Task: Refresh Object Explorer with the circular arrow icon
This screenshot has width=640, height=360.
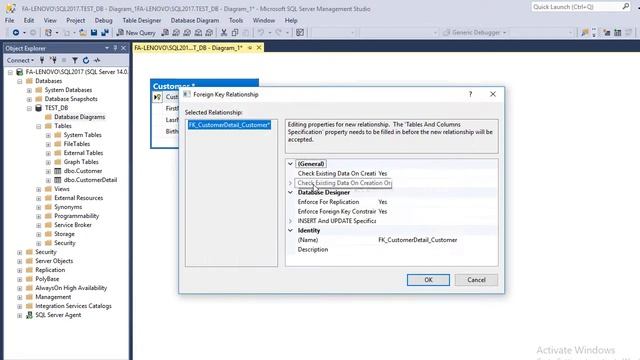Action: pyautogui.click(x=86, y=60)
